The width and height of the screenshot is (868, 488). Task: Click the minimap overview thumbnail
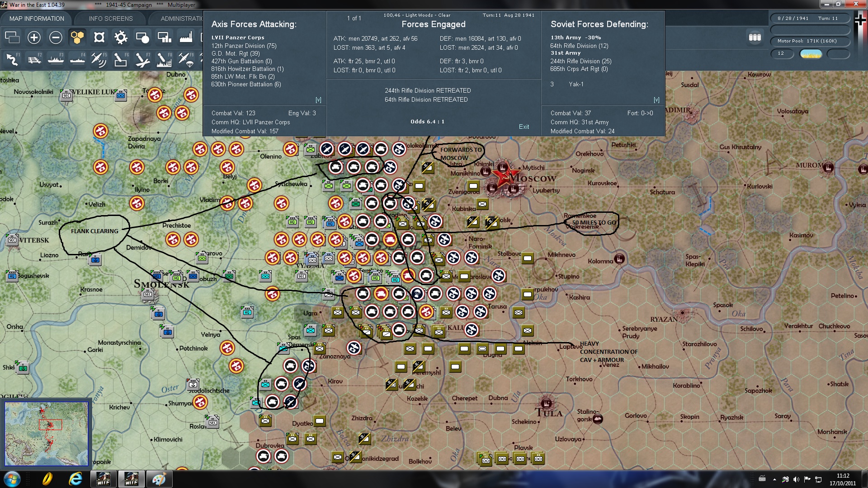coord(46,434)
